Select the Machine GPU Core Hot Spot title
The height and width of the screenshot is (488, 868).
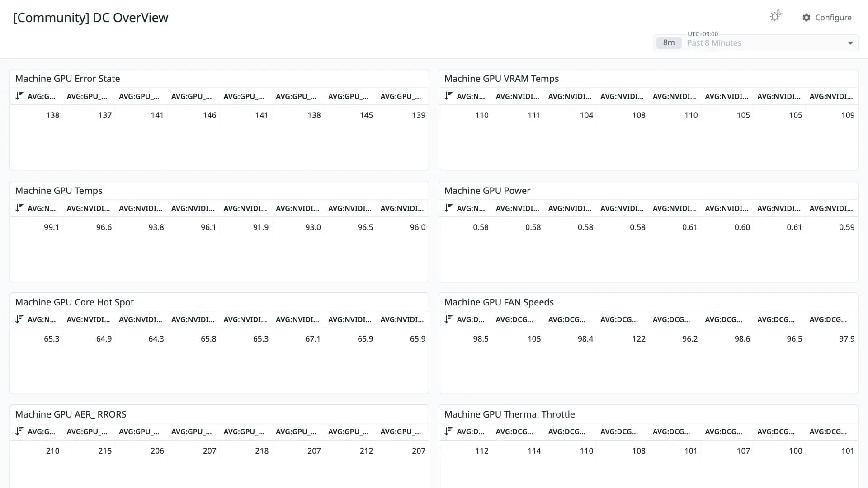(x=75, y=302)
